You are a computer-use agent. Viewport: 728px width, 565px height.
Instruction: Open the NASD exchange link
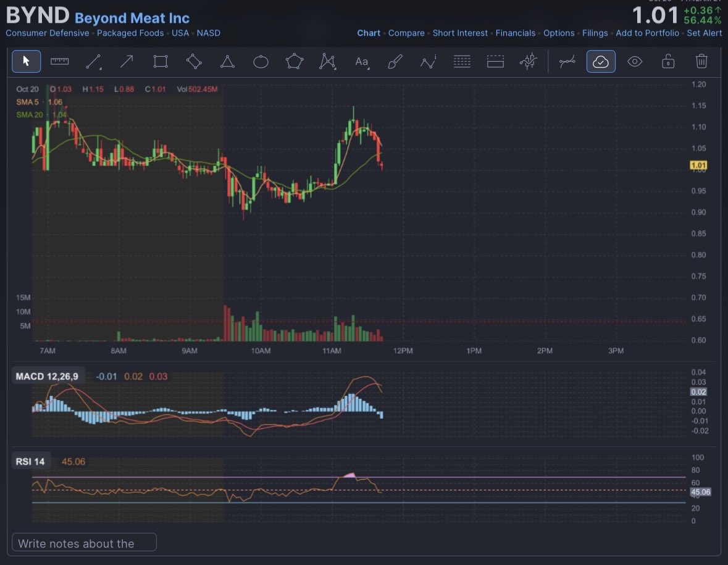click(209, 33)
